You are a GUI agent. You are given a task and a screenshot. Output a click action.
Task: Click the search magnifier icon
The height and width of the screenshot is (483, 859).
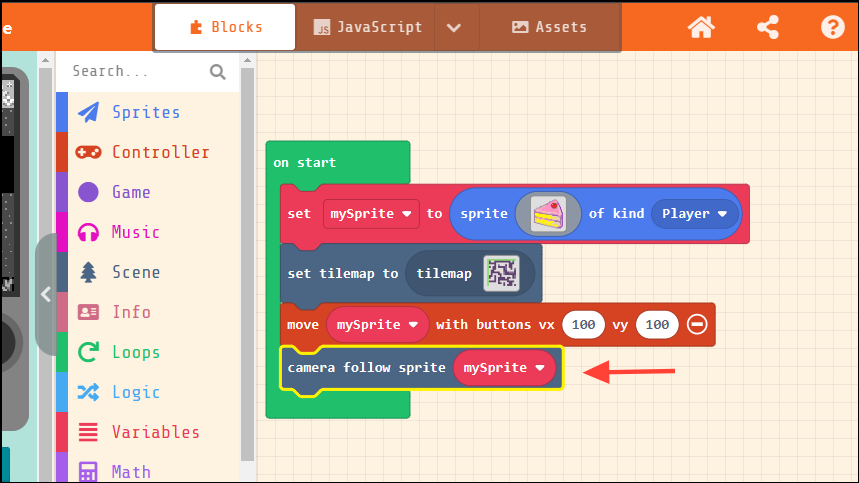click(218, 71)
